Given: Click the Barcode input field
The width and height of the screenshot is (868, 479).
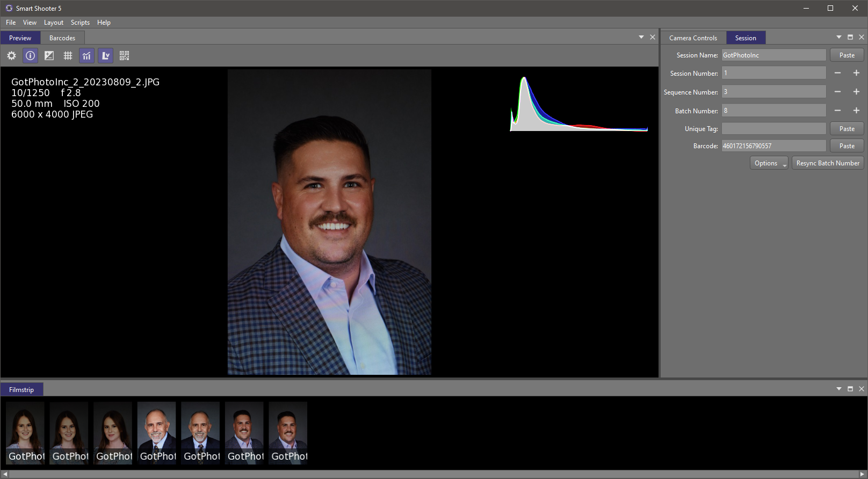Looking at the screenshot, I should coord(773,146).
